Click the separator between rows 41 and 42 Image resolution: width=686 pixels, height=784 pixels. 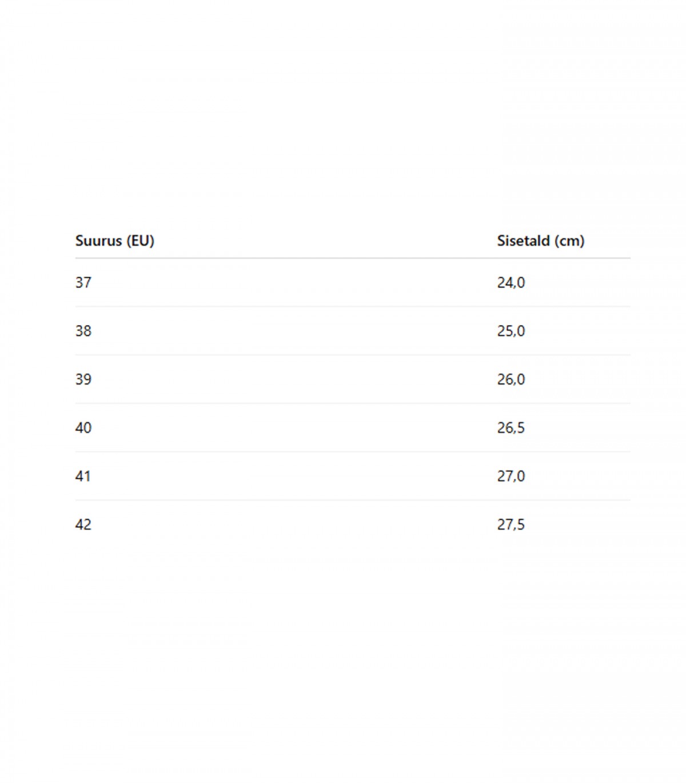pyautogui.click(x=352, y=501)
